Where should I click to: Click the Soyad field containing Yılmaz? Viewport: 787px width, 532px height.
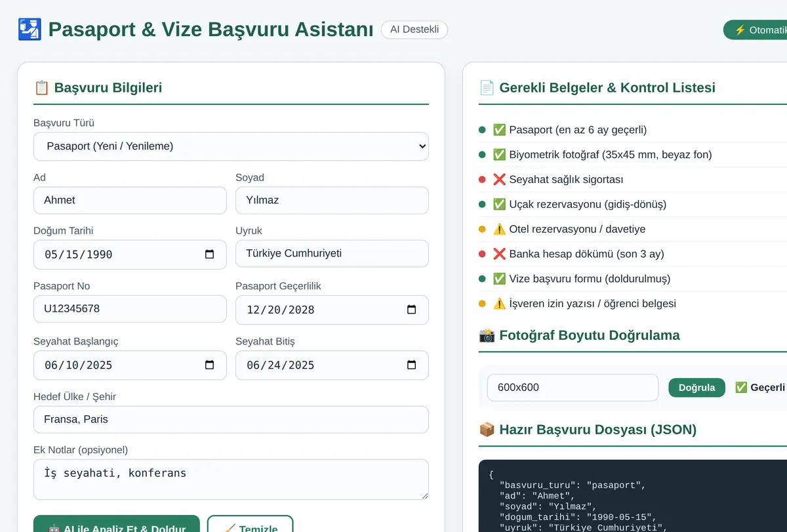click(x=332, y=200)
